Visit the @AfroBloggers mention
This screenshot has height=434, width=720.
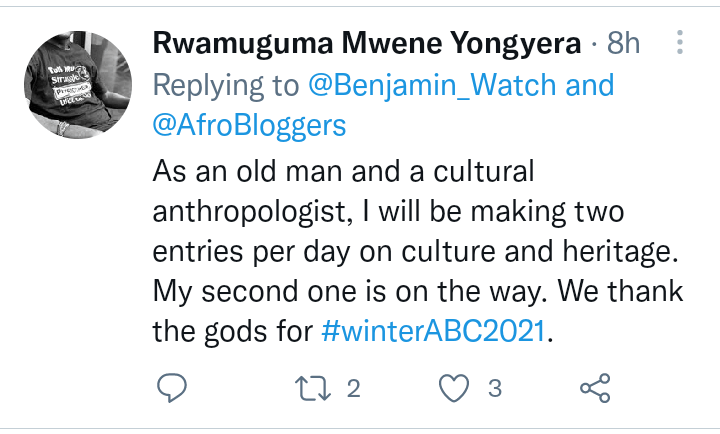(x=249, y=126)
